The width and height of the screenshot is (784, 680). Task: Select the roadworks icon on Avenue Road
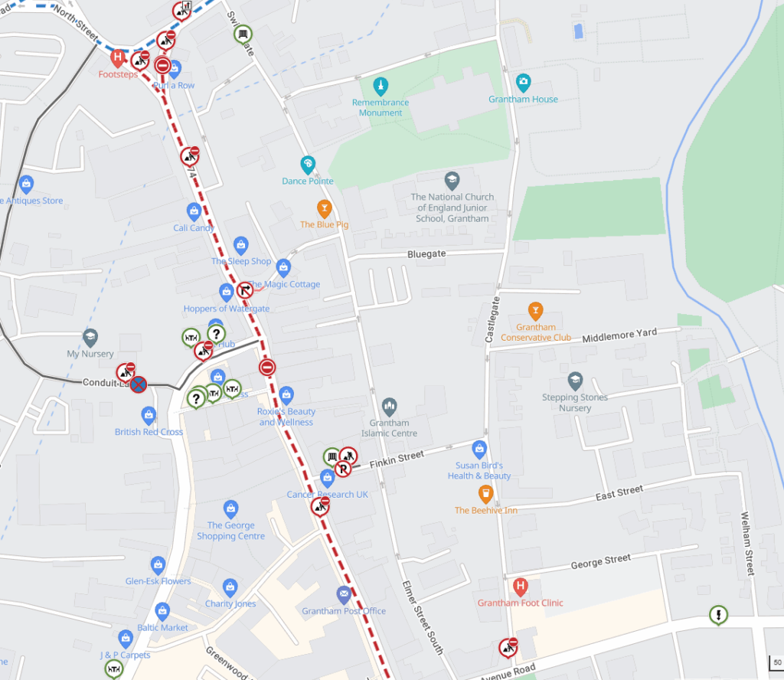pos(508,648)
